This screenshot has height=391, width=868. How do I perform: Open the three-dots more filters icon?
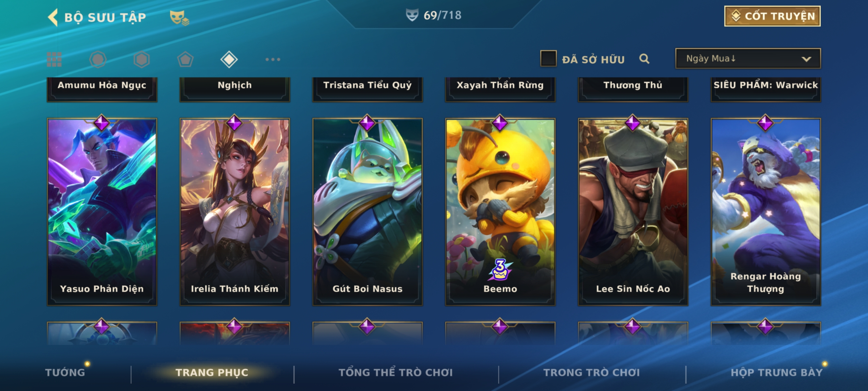point(273,59)
